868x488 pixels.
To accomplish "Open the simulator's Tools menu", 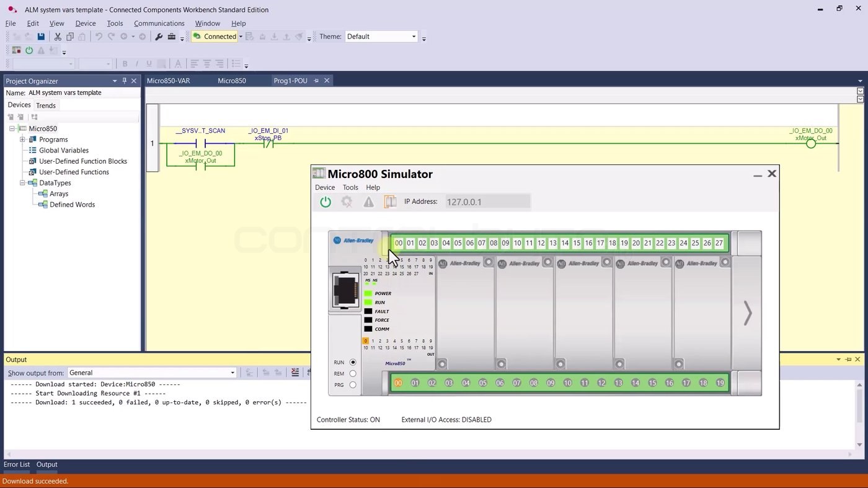I will pos(350,187).
